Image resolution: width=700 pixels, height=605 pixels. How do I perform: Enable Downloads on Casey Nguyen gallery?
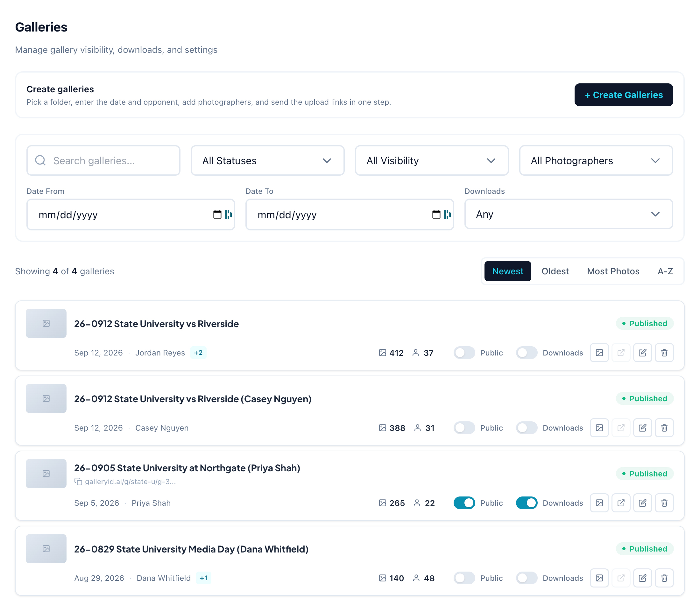point(526,428)
